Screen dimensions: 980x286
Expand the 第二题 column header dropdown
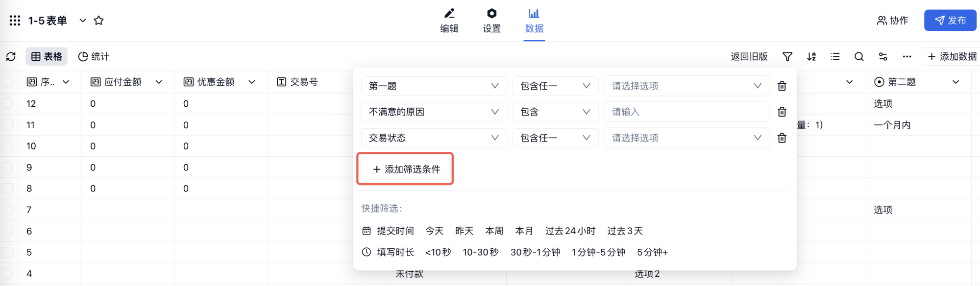(x=955, y=82)
